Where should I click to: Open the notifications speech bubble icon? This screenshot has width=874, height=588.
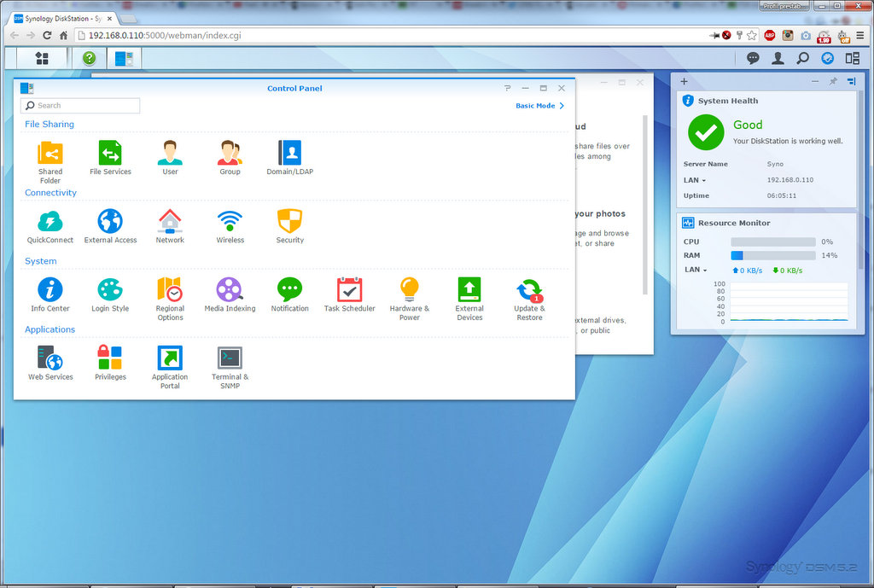tap(753, 58)
